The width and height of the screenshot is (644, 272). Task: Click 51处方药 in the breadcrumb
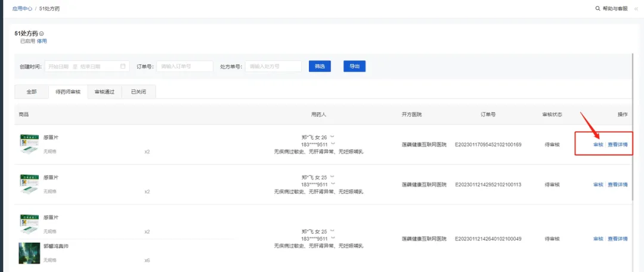pyautogui.click(x=49, y=8)
